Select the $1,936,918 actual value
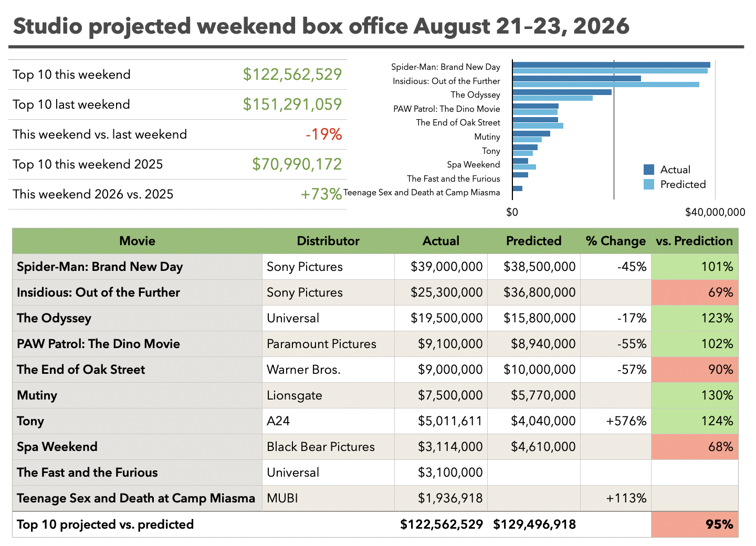 [441, 498]
